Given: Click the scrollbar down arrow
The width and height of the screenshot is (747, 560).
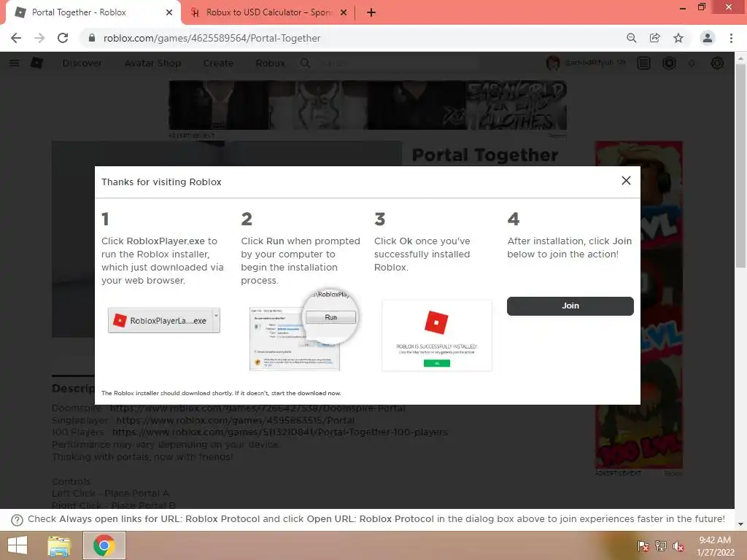Looking at the screenshot, I should click(x=740, y=524).
